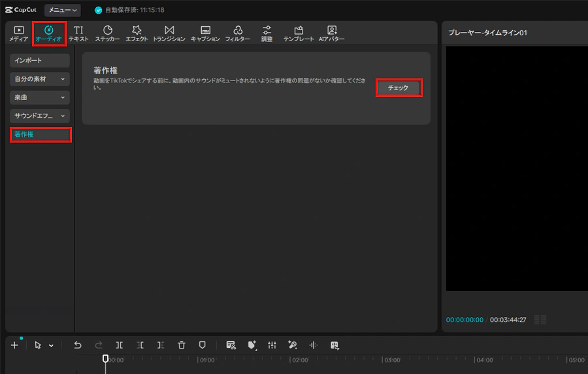Open the ステッカー (Sticker) tab
The height and width of the screenshot is (374, 588).
pyautogui.click(x=107, y=33)
